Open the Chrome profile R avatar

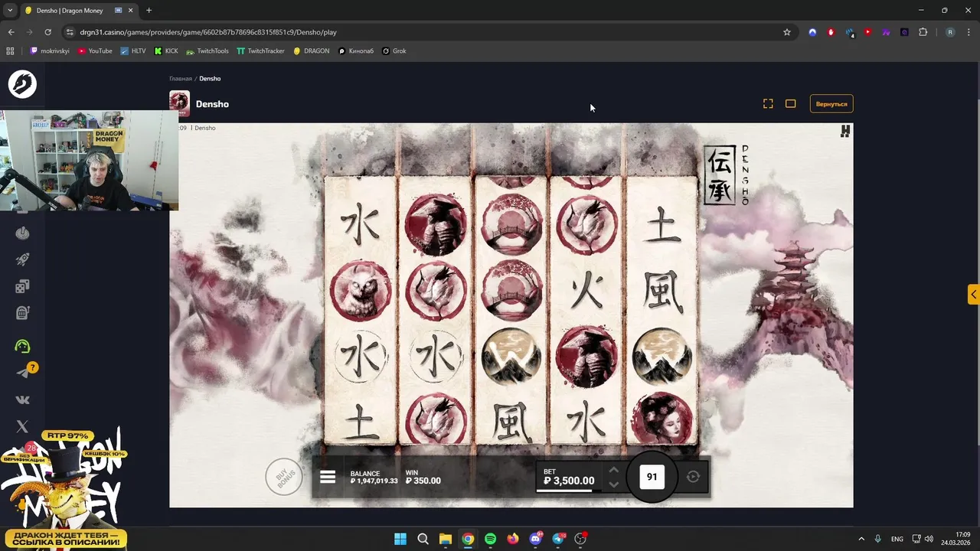coord(950,32)
